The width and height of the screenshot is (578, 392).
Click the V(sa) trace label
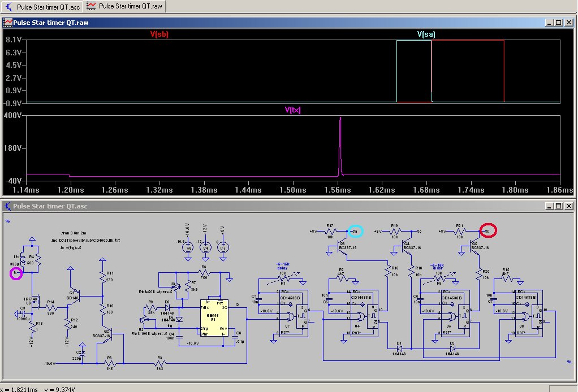[426, 34]
